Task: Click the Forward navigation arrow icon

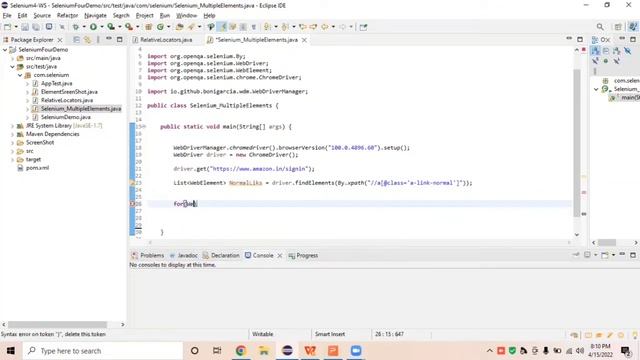Action: click(342, 27)
